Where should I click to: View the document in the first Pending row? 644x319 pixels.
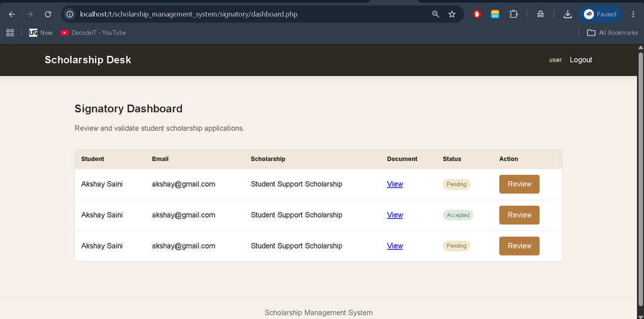(x=395, y=184)
